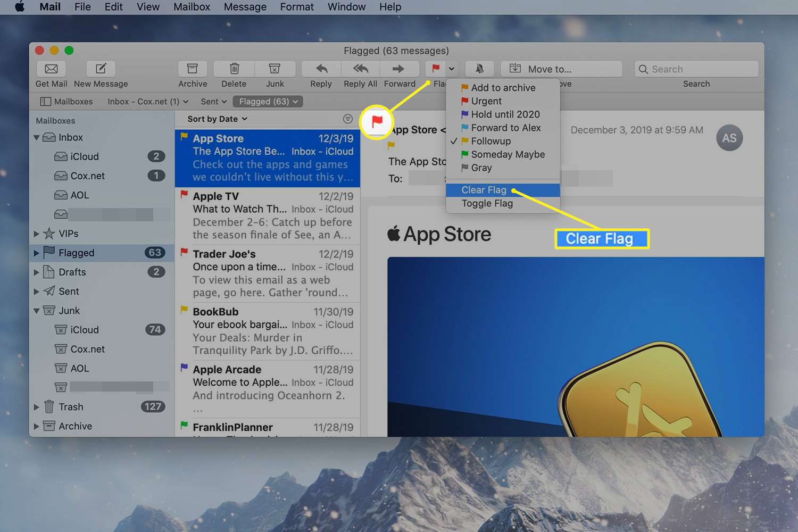Click the AS sender avatar
This screenshot has height=532, width=798.
pyautogui.click(x=729, y=138)
